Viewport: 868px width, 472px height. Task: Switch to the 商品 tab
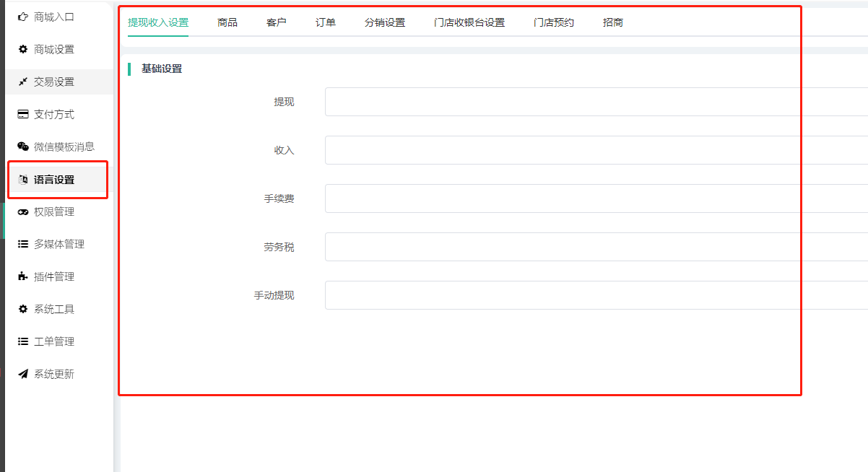coord(227,22)
